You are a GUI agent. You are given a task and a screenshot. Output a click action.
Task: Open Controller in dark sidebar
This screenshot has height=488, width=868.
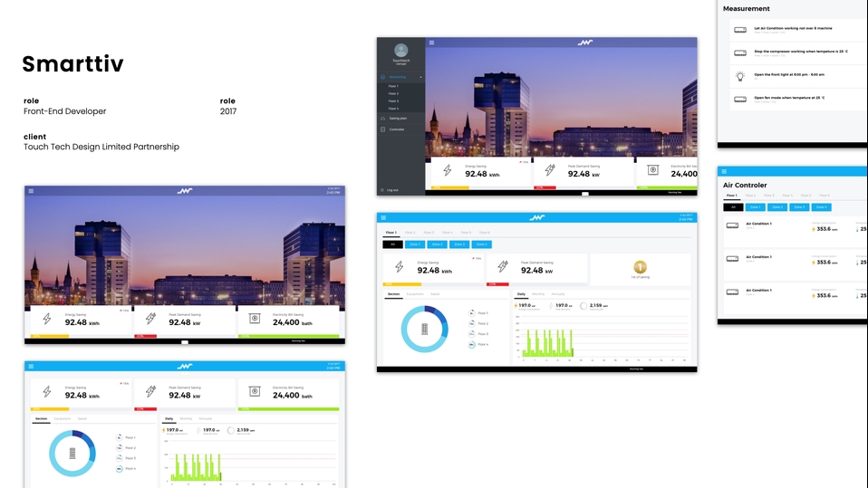click(x=396, y=129)
